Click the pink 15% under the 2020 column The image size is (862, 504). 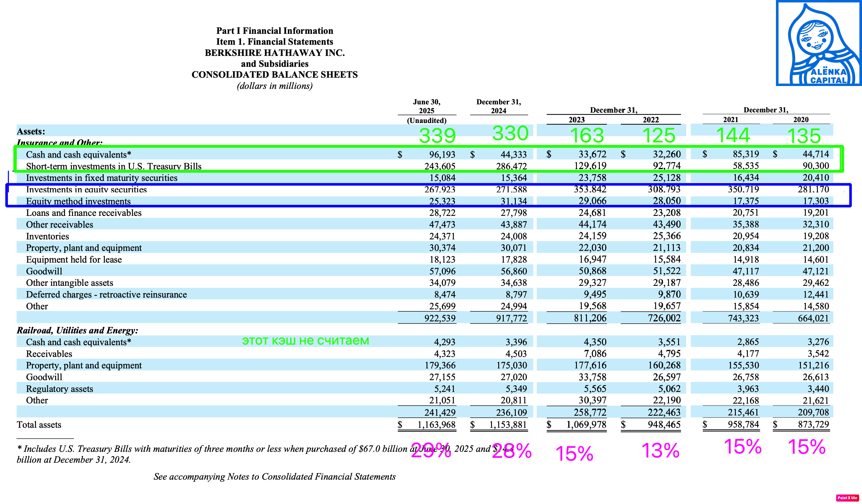tap(806, 447)
